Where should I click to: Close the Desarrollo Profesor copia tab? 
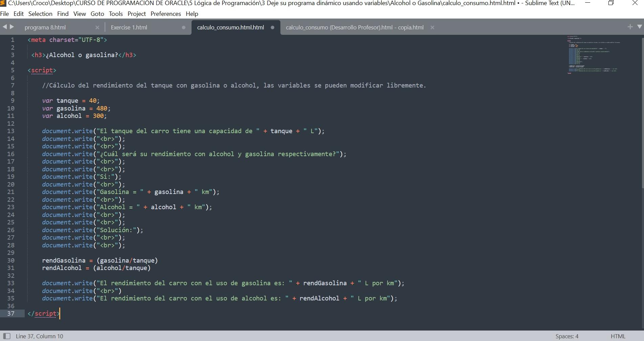pos(432,27)
